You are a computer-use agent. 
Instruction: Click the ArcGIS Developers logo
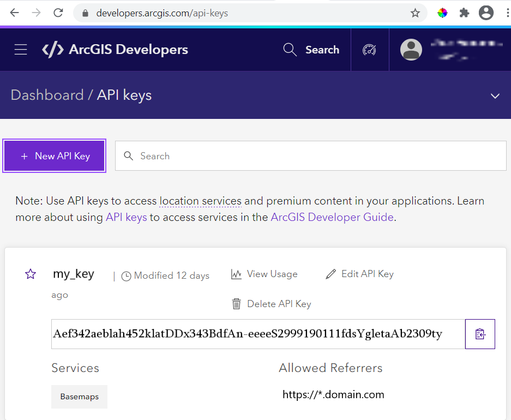(115, 49)
